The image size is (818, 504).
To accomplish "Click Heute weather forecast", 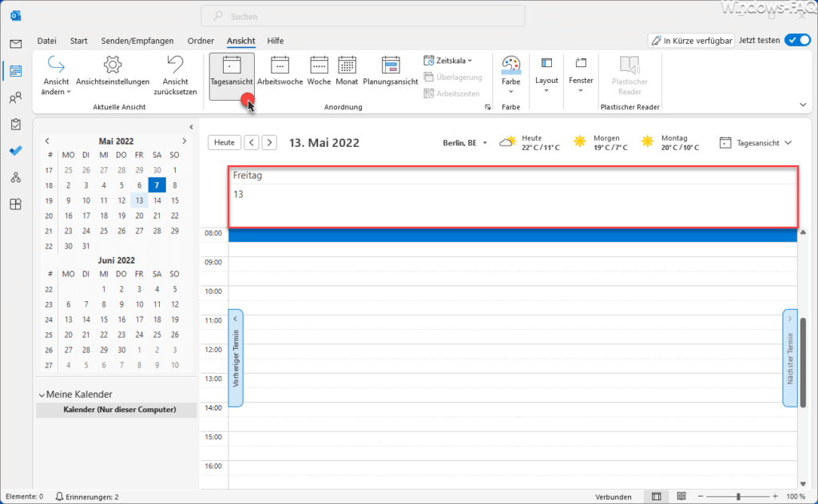I will [x=530, y=142].
